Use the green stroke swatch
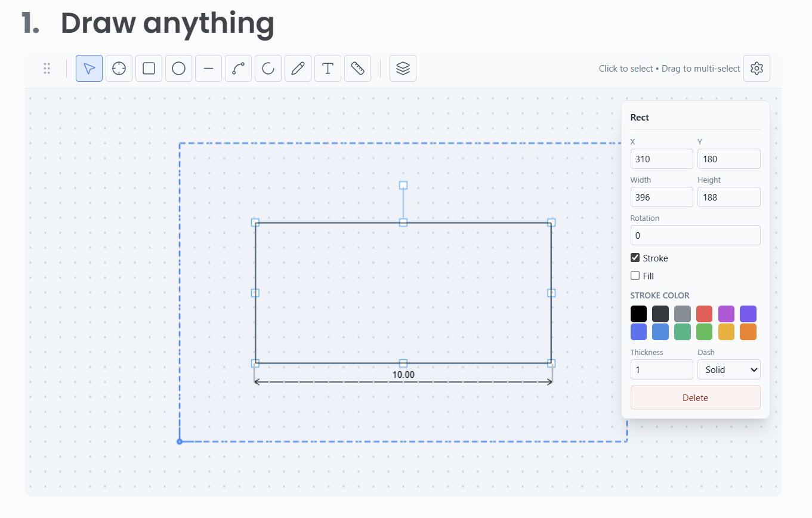 point(704,332)
